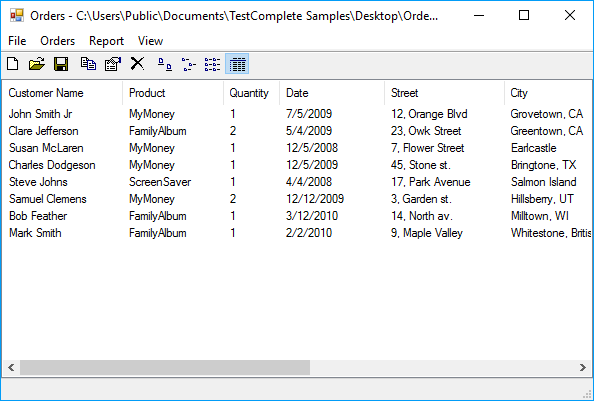This screenshot has height=401, width=594.
Task: Click the New document toolbar icon
Action: point(13,64)
